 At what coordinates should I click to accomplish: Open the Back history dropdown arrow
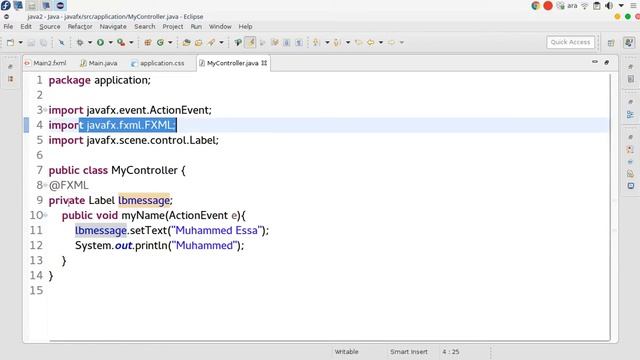(x=380, y=42)
